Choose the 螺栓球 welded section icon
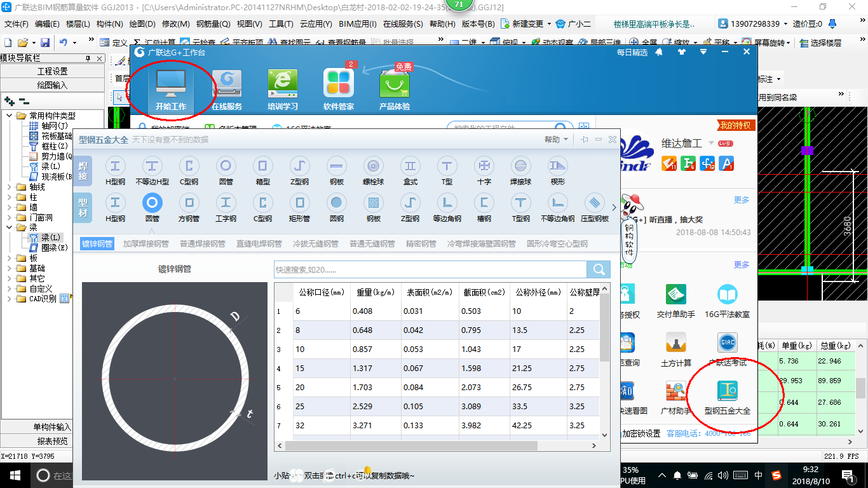 point(374,166)
